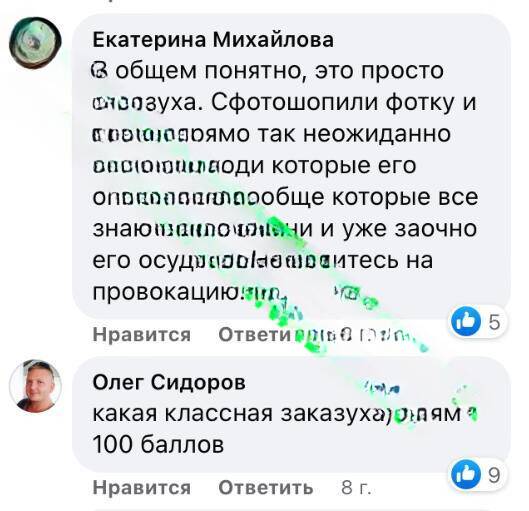Click Ответить under Олег Сидоров's comment

pos(266,487)
